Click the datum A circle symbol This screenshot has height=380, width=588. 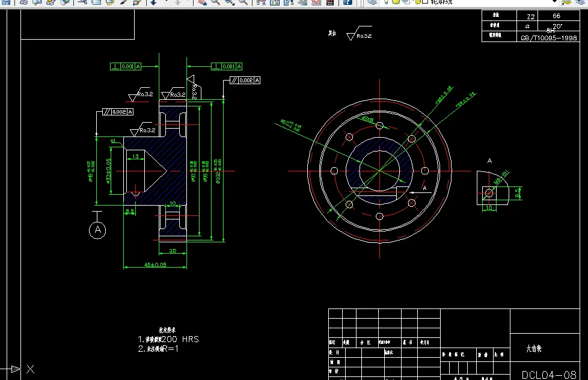point(97,230)
